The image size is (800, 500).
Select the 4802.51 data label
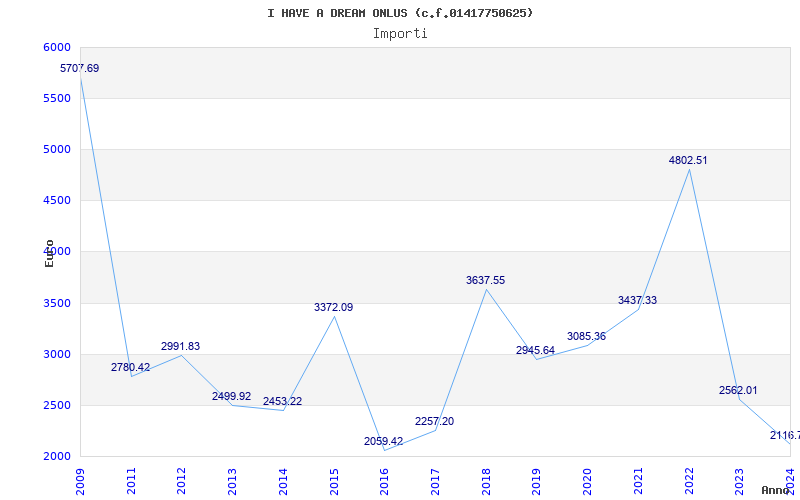pos(689,161)
